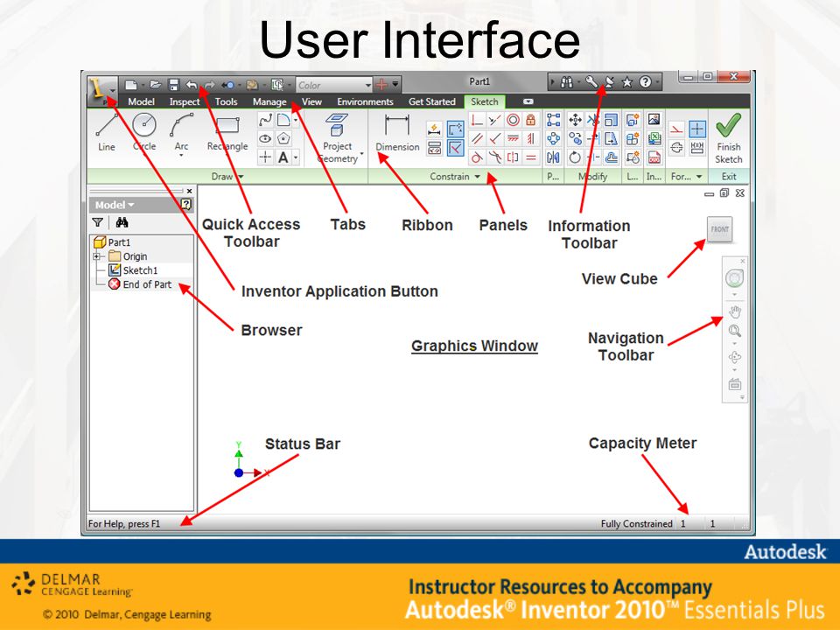Apply the Tangent constraint icon

tap(477, 157)
